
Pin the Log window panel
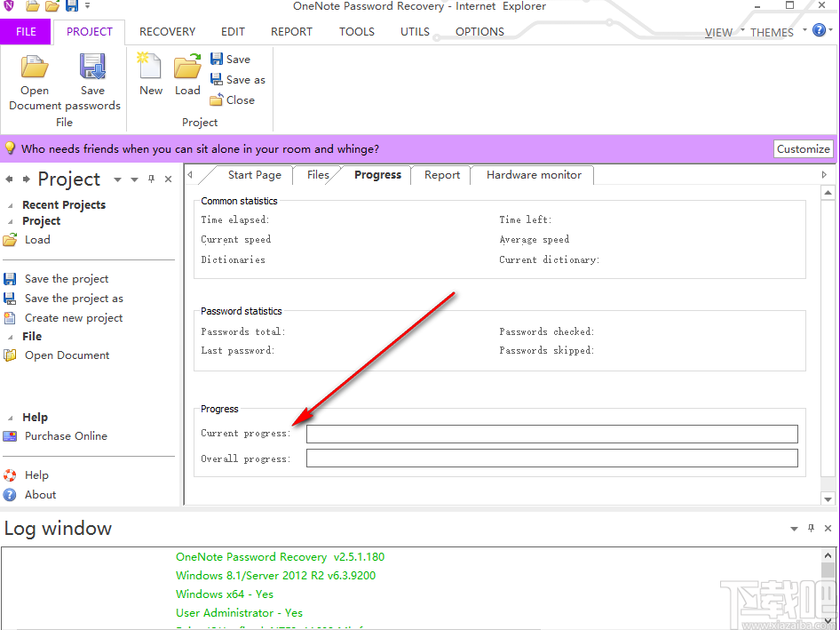click(811, 528)
